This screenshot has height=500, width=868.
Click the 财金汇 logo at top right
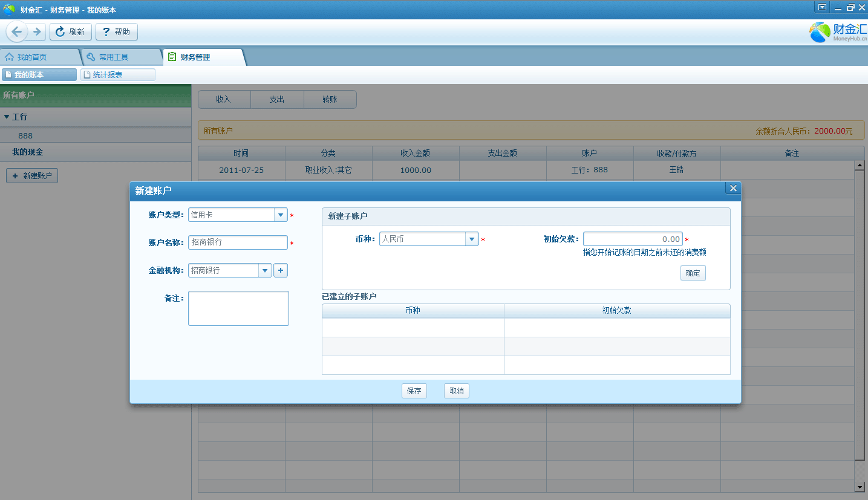click(x=838, y=32)
